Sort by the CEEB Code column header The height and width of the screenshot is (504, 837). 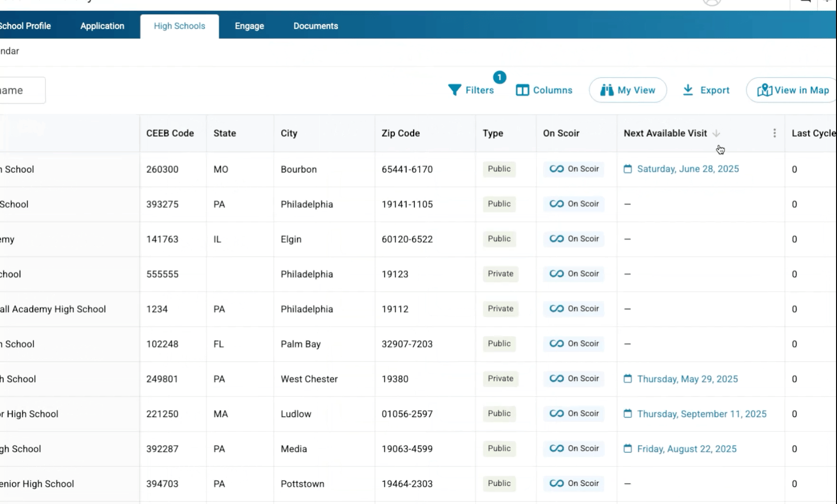[x=170, y=133]
